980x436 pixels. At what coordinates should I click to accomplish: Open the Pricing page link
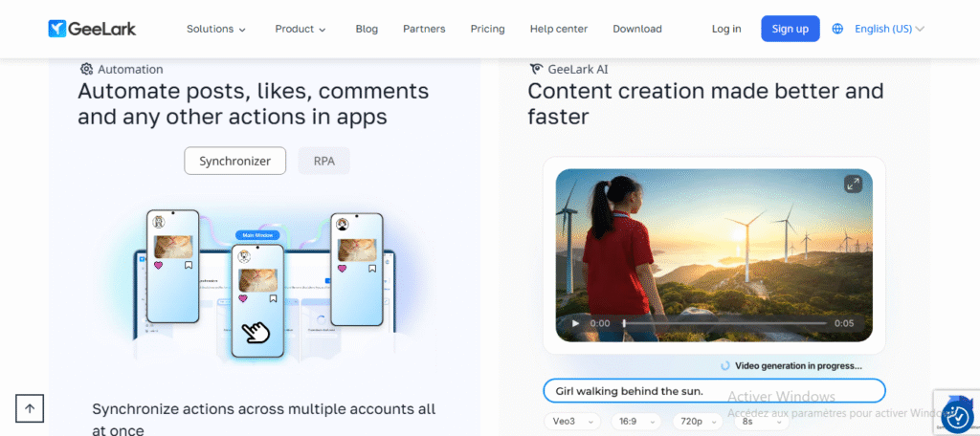[x=487, y=29]
